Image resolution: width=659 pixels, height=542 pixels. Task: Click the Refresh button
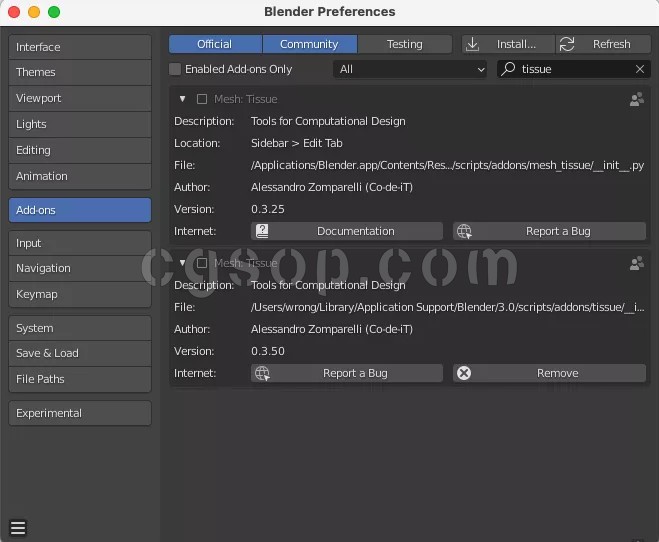click(x=604, y=44)
